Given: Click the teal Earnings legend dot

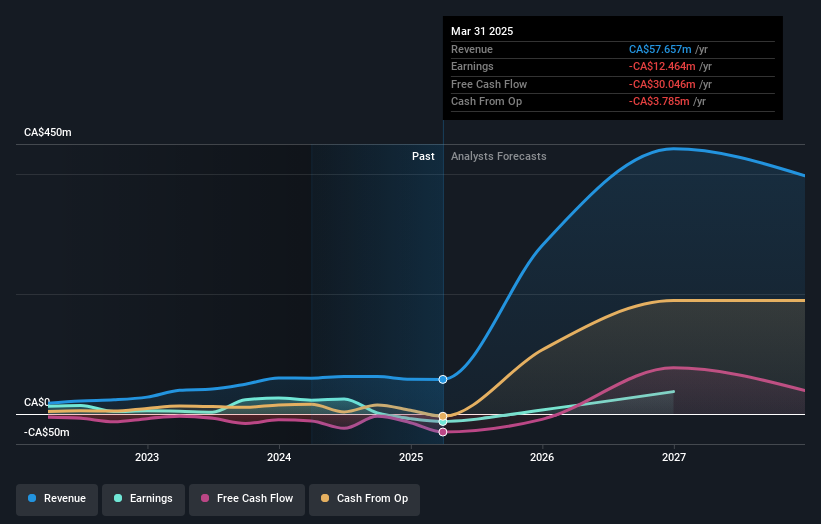Looking at the screenshot, I should [x=118, y=498].
